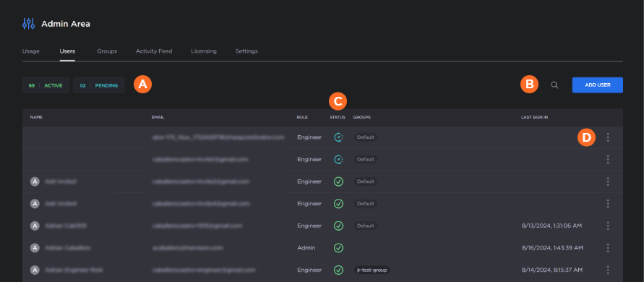Open the kebab menu for the Admin role user

[608, 248]
